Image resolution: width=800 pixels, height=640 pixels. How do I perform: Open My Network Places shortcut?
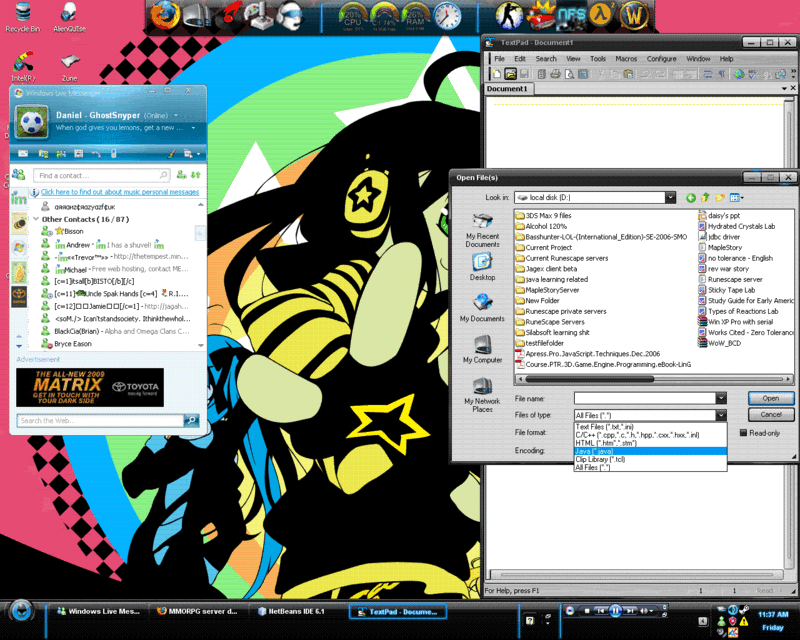point(482,393)
